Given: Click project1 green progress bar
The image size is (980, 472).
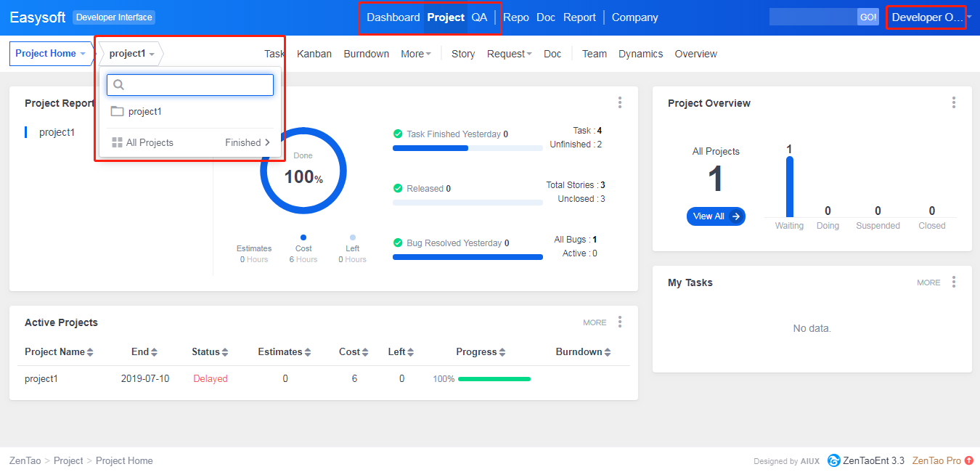Looking at the screenshot, I should coord(494,379).
